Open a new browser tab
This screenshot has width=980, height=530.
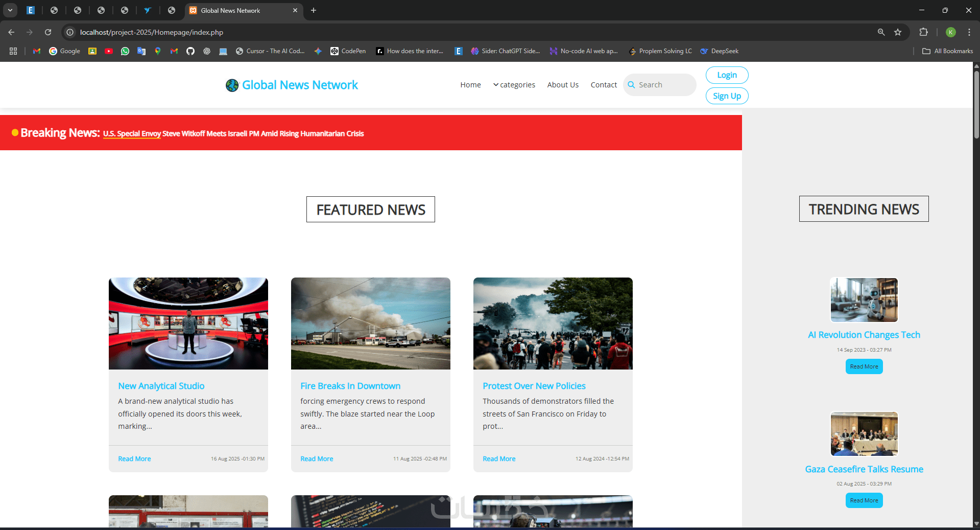tap(314, 10)
